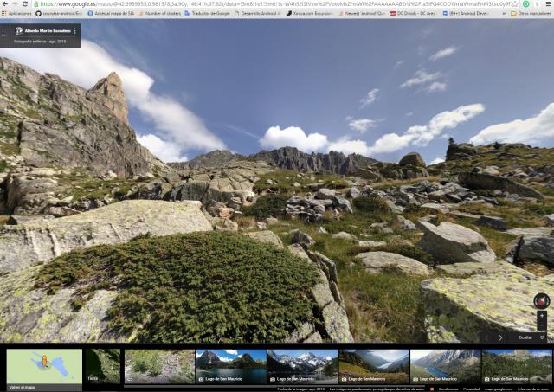Open the DC Droids bookmark
This screenshot has height=392, width=554.
click(413, 14)
